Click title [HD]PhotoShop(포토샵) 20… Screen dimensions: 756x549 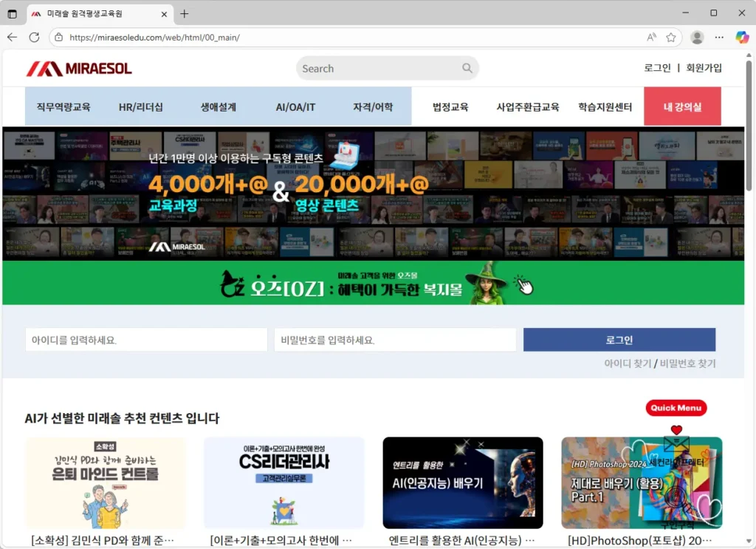[x=640, y=540]
